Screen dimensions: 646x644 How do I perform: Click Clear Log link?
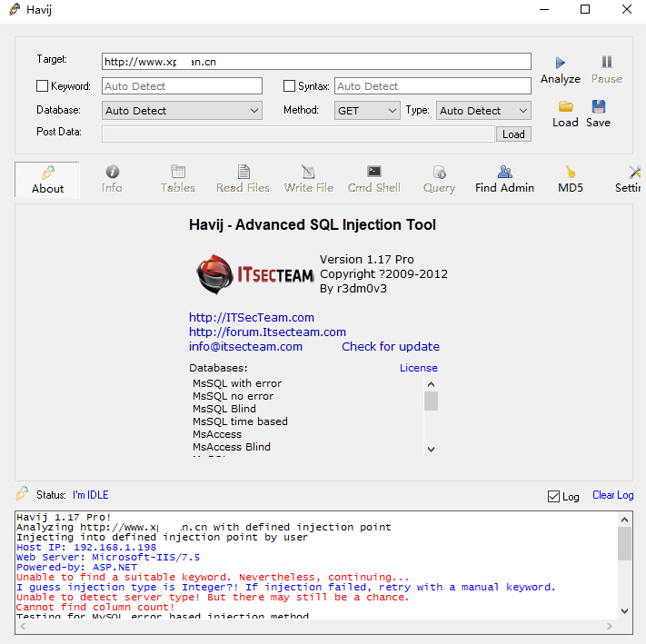612,495
